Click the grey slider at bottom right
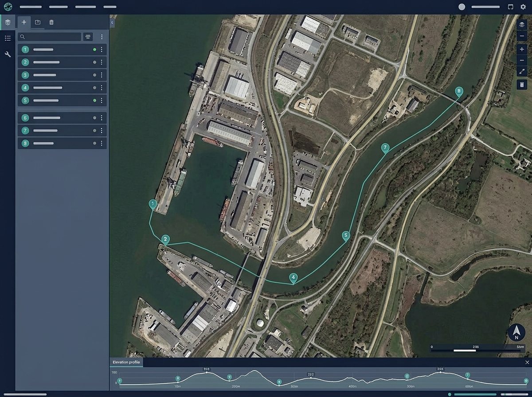Image resolution: width=532 pixels, height=397 pixels. click(514, 394)
